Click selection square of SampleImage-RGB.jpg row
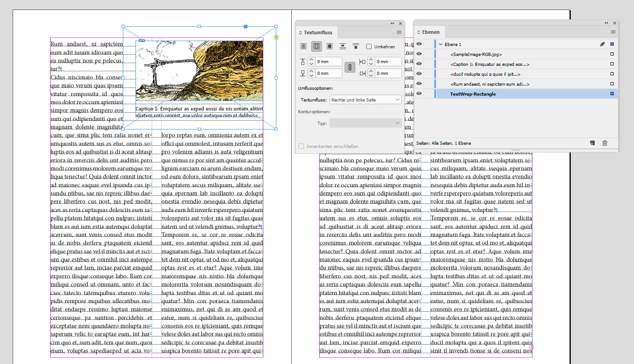 (612, 54)
